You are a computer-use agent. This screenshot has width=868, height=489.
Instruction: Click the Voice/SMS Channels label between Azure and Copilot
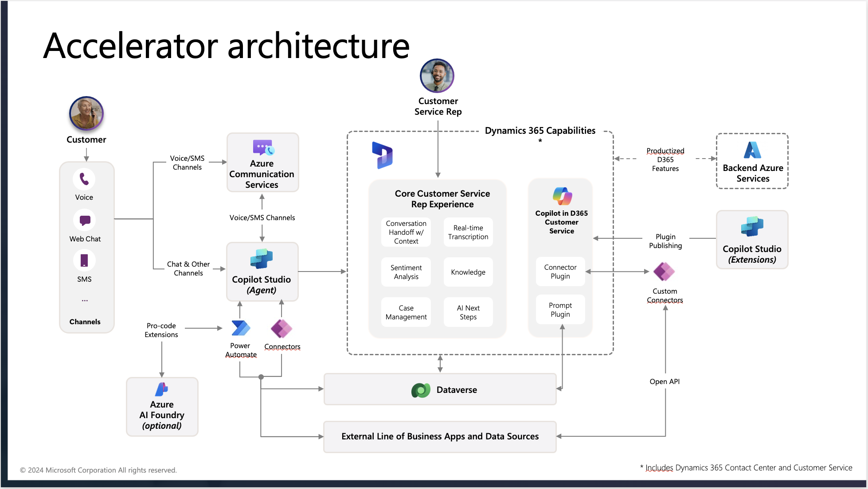(262, 217)
